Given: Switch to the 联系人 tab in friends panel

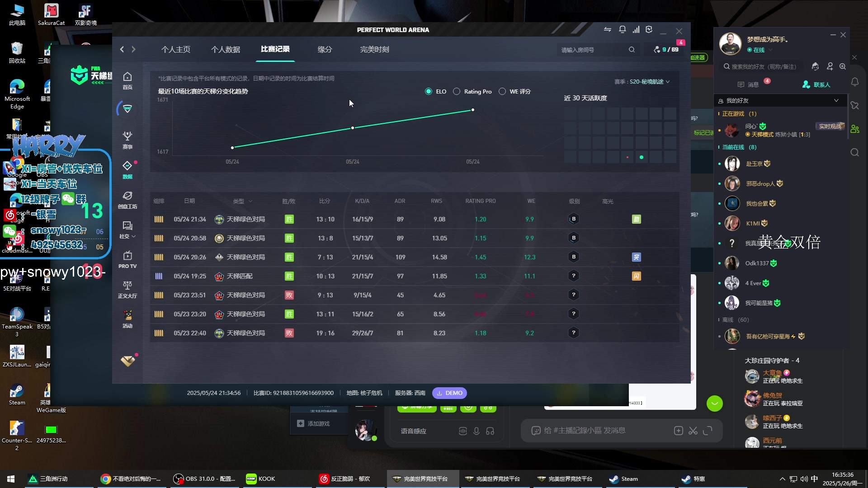Looking at the screenshot, I should (816, 84).
